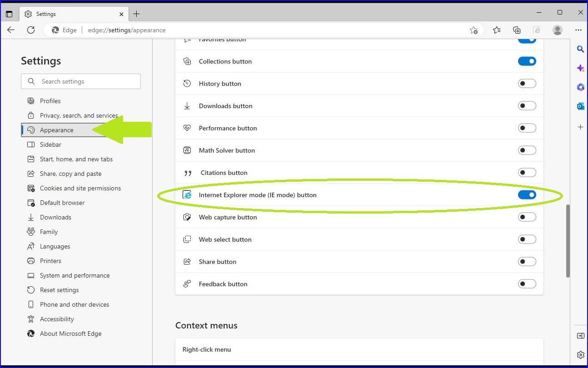
Task: Turn on the Share button toggle
Action: (x=527, y=262)
